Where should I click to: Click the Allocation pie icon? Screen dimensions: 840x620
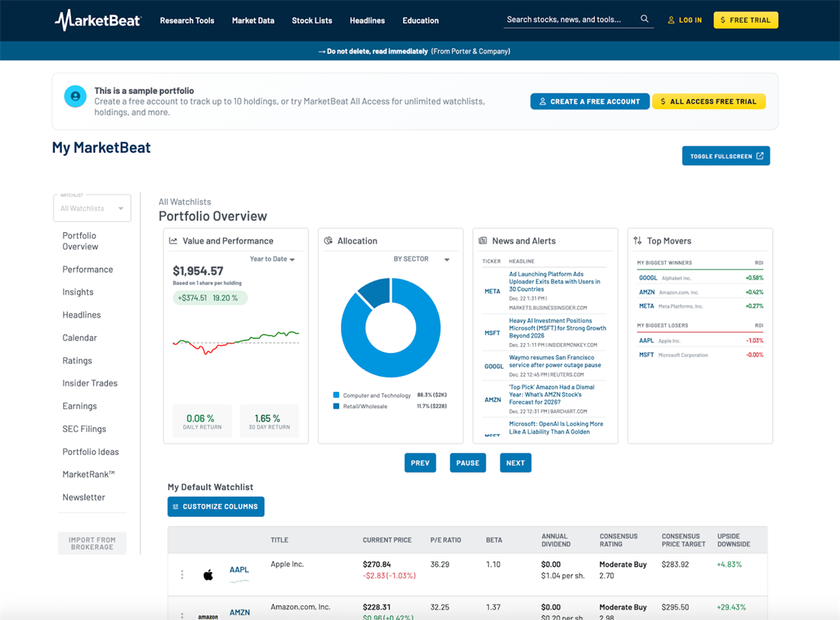click(x=328, y=241)
